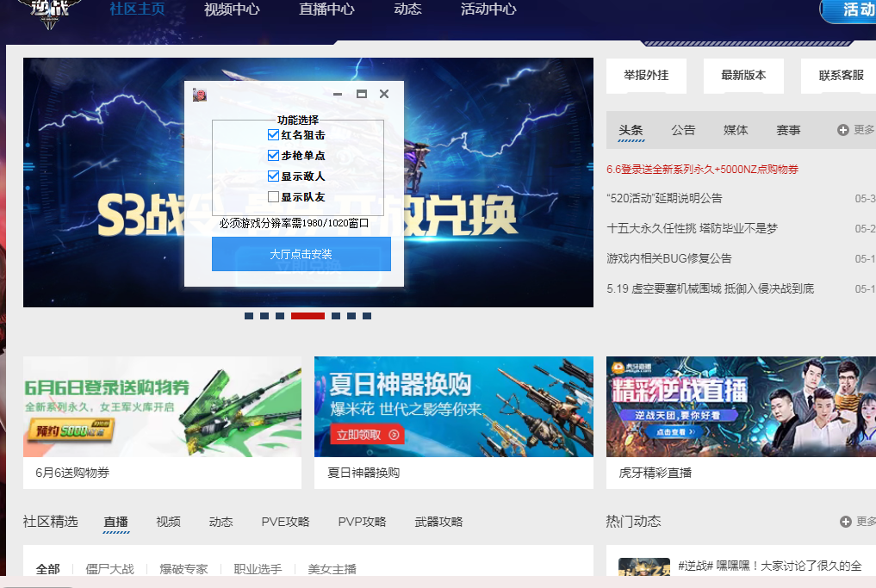Screen dimensions: 876x588
Task: Select the active red carousel indicator
Action: pyautogui.click(x=308, y=316)
